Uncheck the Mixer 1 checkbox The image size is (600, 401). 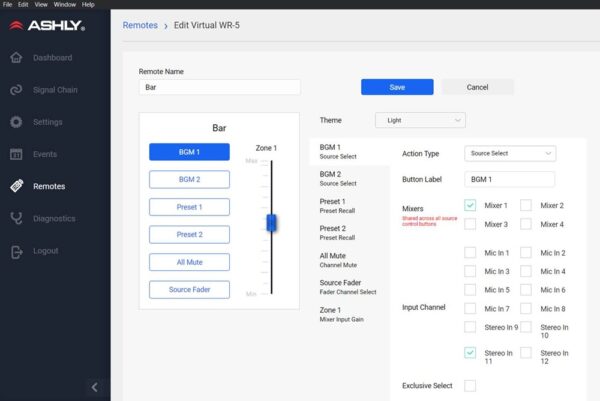(x=470, y=205)
